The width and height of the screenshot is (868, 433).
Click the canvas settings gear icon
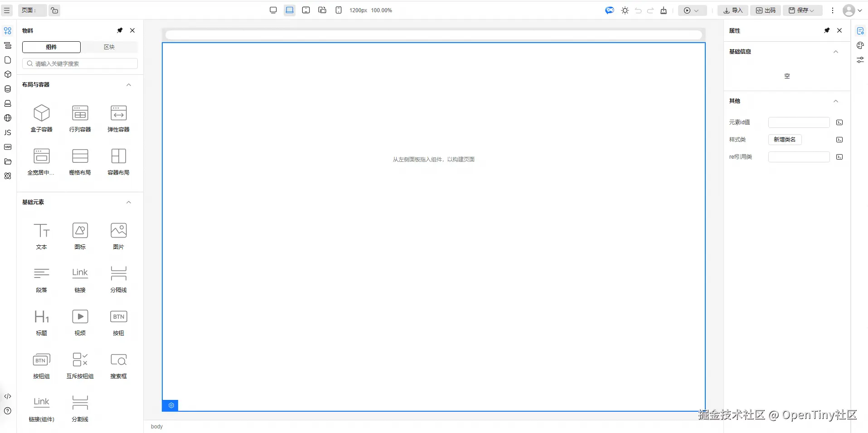point(171,405)
